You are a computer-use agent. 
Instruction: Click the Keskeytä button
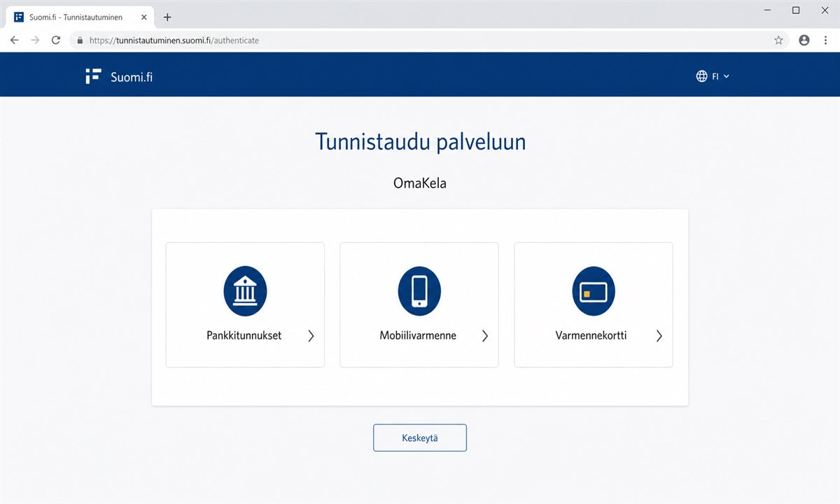click(420, 438)
